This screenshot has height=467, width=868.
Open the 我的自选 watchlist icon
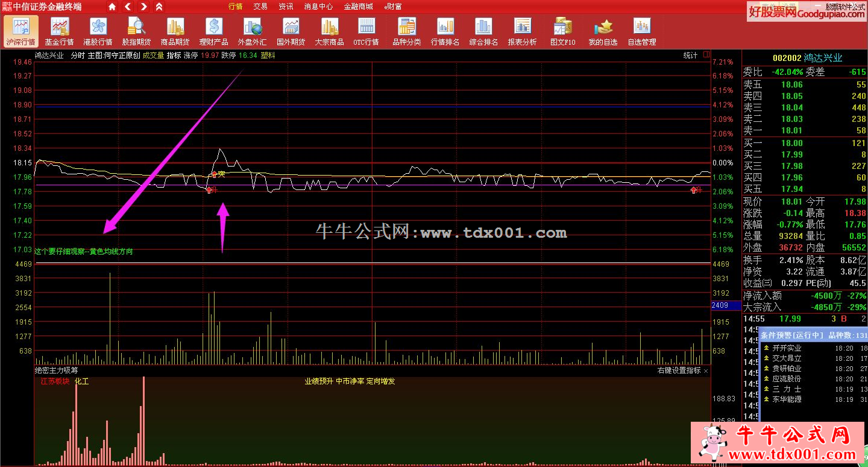pyautogui.click(x=603, y=31)
